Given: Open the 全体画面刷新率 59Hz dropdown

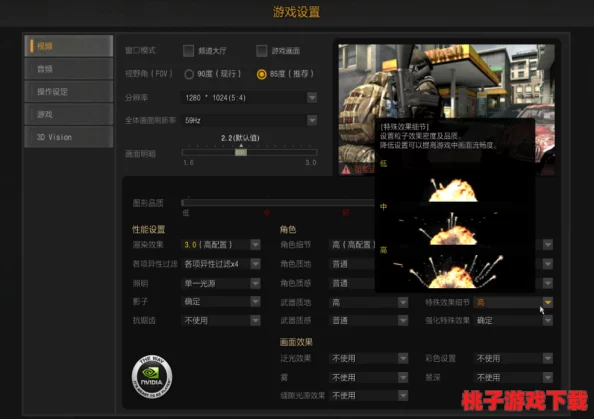Looking at the screenshot, I should point(249,120).
